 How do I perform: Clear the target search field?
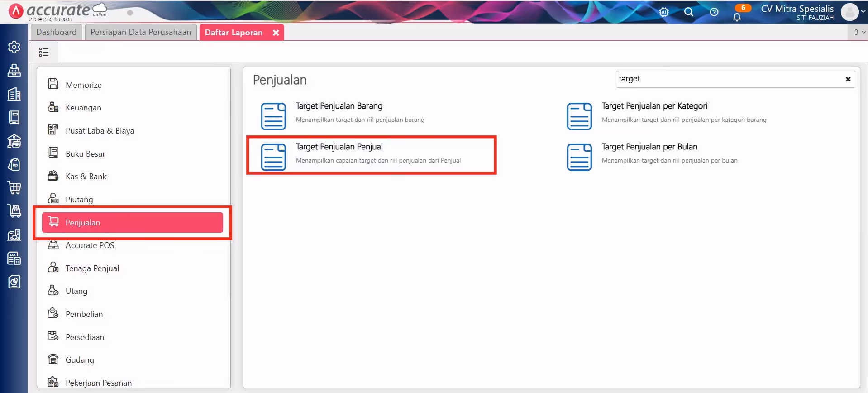click(848, 79)
